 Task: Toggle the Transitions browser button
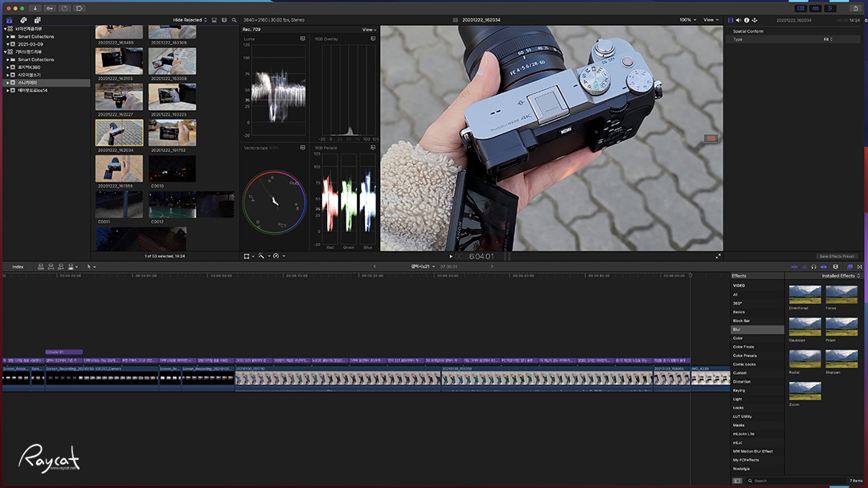pyautogui.click(x=860, y=266)
